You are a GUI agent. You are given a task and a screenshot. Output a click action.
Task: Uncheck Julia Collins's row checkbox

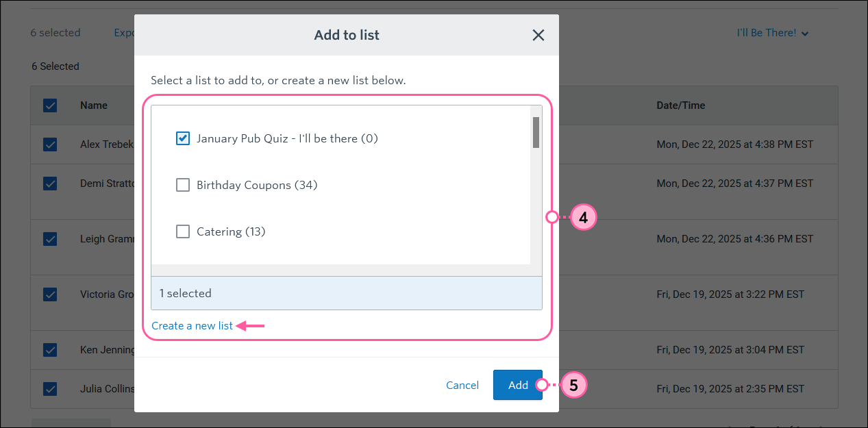pos(50,388)
